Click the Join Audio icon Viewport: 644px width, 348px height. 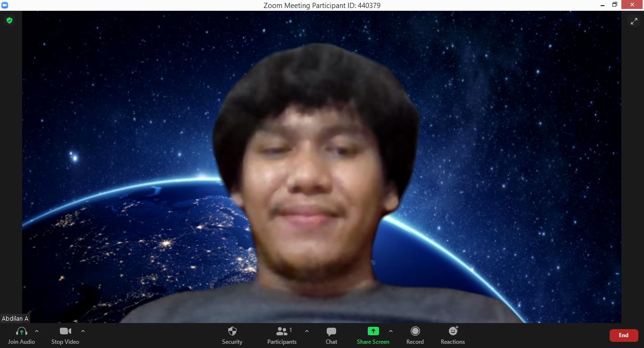pyautogui.click(x=21, y=331)
